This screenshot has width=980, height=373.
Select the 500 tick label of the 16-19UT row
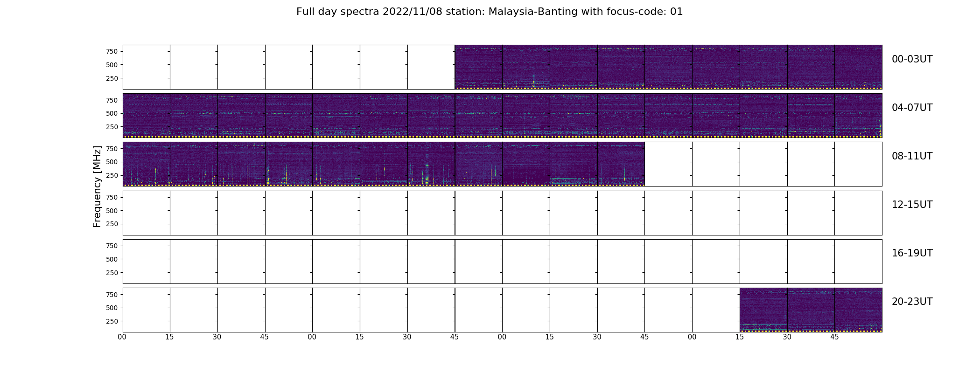pyautogui.click(x=112, y=259)
